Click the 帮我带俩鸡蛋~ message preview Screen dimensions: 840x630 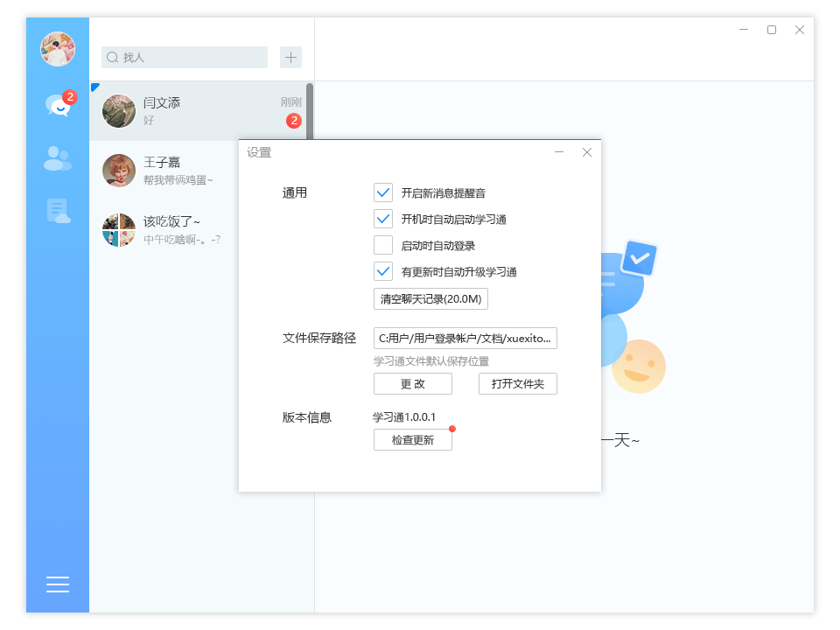[x=178, y=180]
